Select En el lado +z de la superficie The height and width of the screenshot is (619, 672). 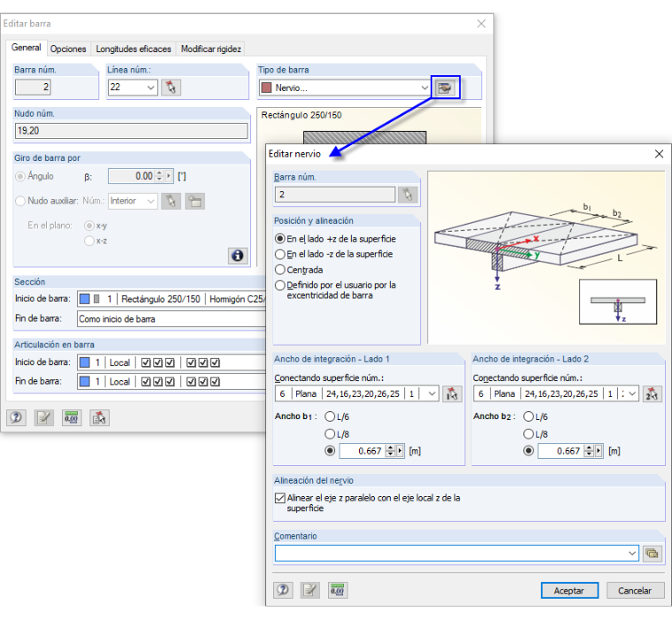tap(280, 239)
